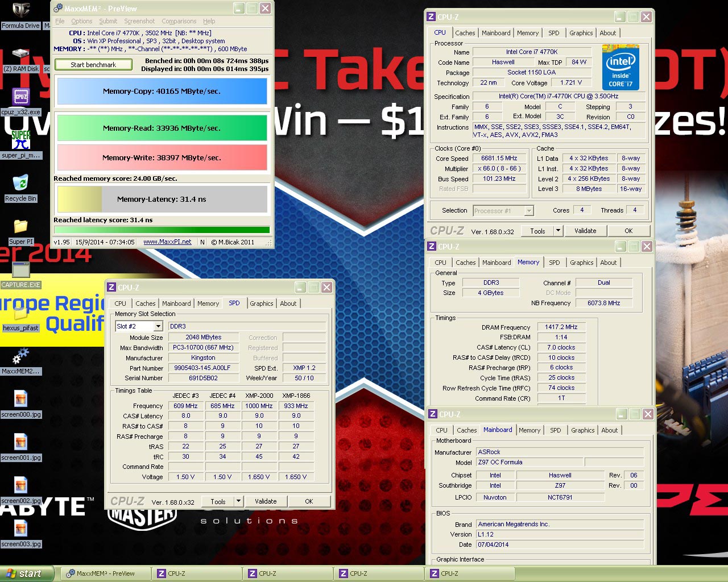This screenshot has height=582, width=728.
Task: Click the Start benchmark button
Action: [x=93, y=65]
